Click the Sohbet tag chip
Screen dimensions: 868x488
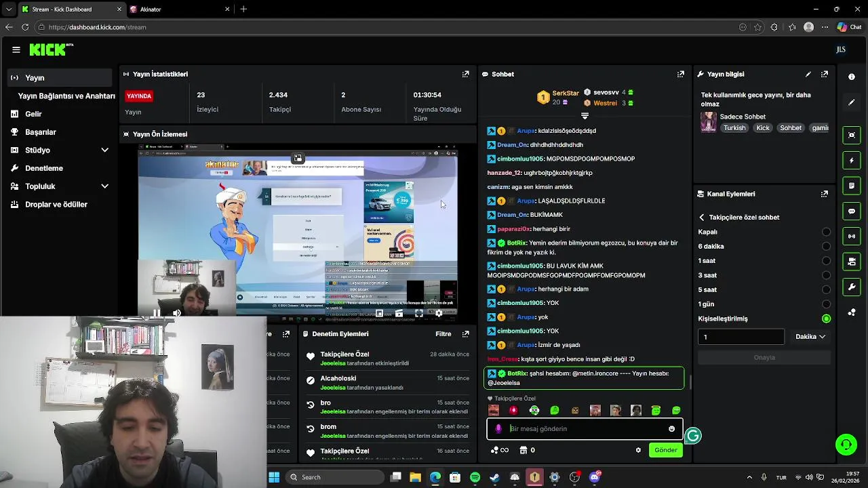(x=791, y=128)
